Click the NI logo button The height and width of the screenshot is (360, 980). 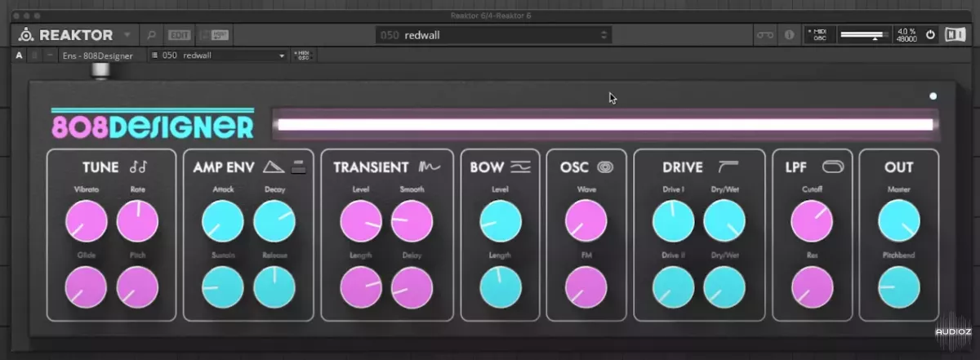tap(954, 35)
